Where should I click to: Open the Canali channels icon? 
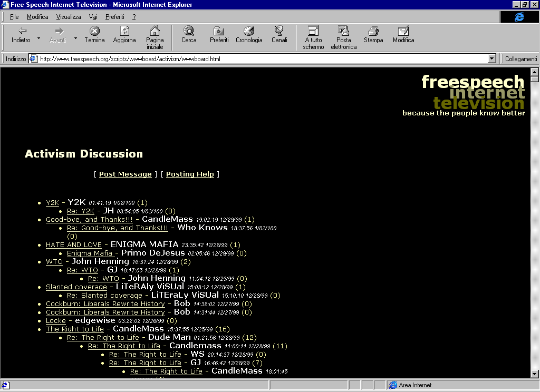279,31
